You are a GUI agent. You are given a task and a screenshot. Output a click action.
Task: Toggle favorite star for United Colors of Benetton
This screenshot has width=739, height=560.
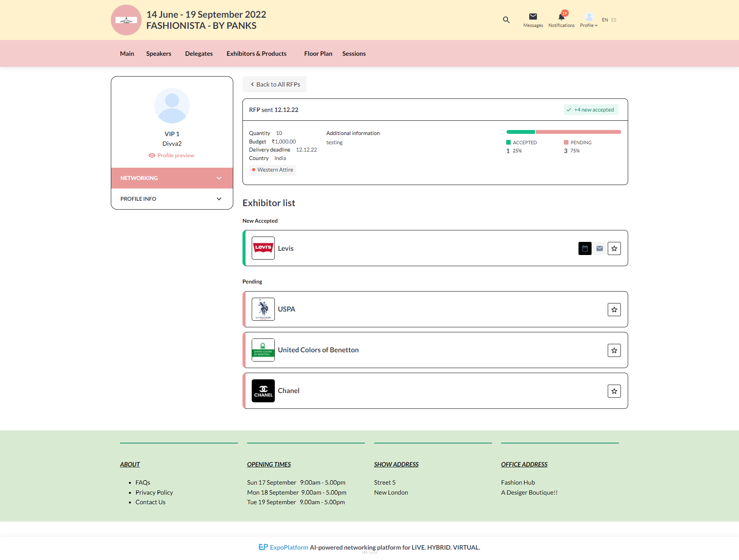614,350
